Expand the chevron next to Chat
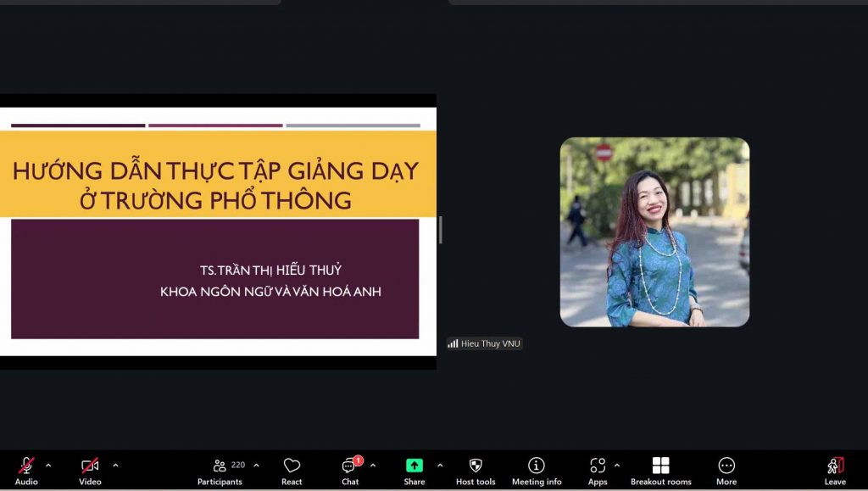This screenshot has width=868, height=491. point(373,465)
